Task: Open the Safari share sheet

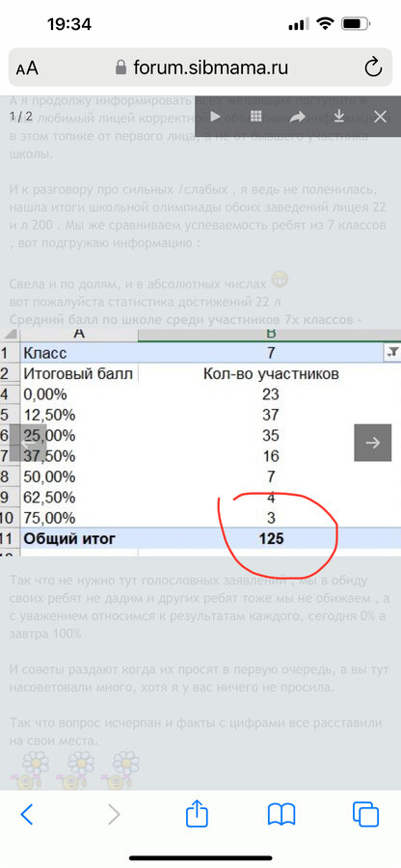Action: tap(197, 813)
